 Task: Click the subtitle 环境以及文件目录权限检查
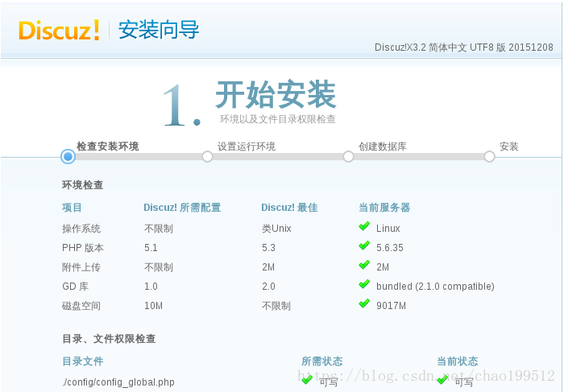coord(278,119)
